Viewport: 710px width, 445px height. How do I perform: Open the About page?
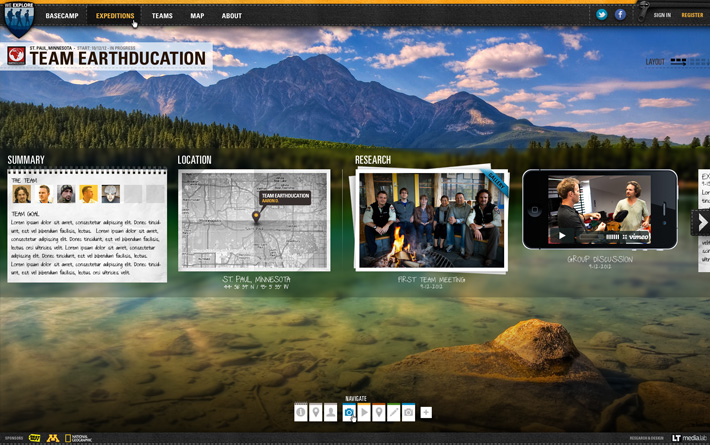click(231, 16)
